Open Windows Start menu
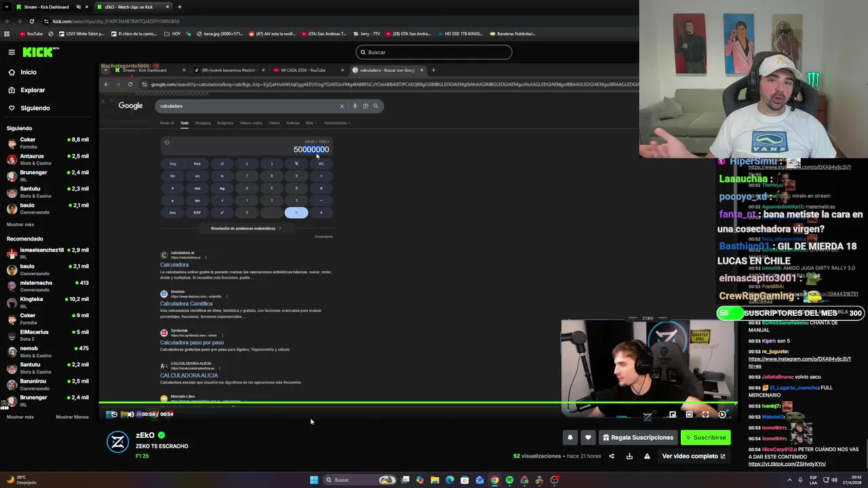The height and width of the screenshot is (488, 868). [314, 480]
